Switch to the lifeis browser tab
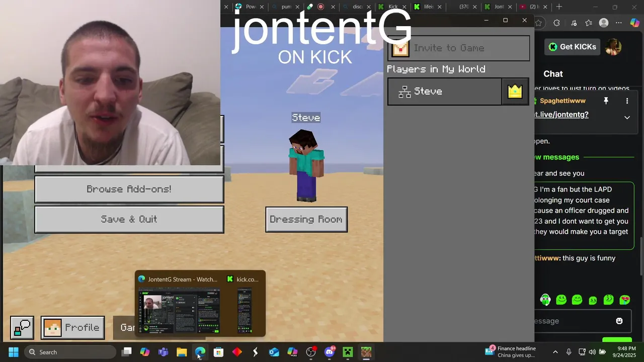The height and width of the screenshot is (362, 644). coord(428,7)
